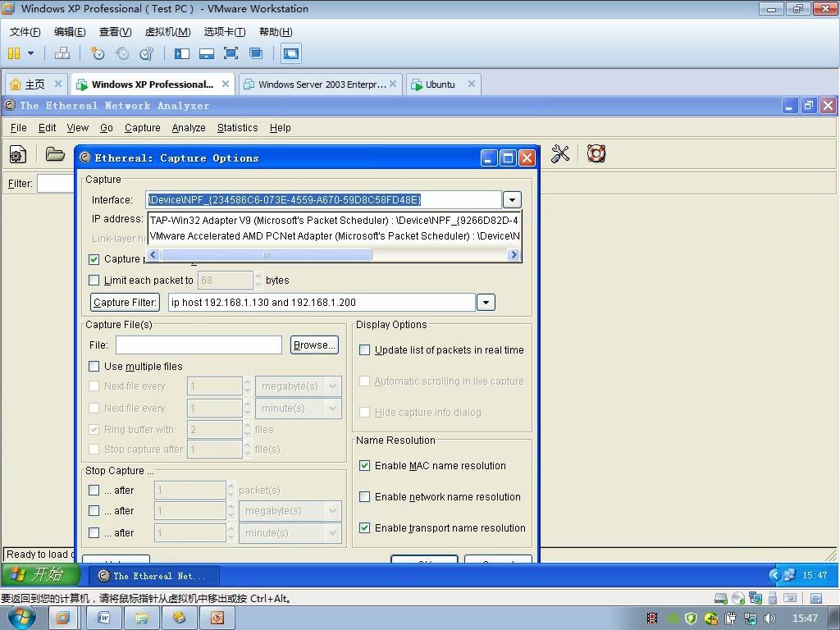Enable Limit each packet to checkbox
The image size is (840, 630).
(x=94, y=281)
